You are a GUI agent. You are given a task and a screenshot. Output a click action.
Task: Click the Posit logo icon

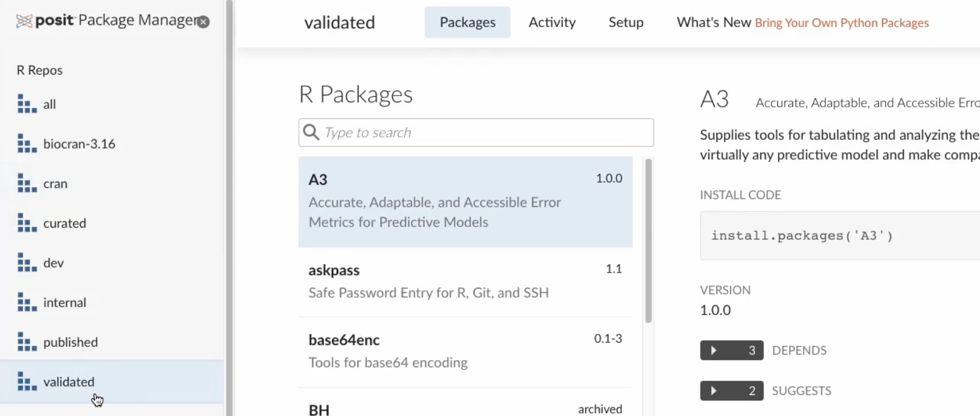coord(24,21)
